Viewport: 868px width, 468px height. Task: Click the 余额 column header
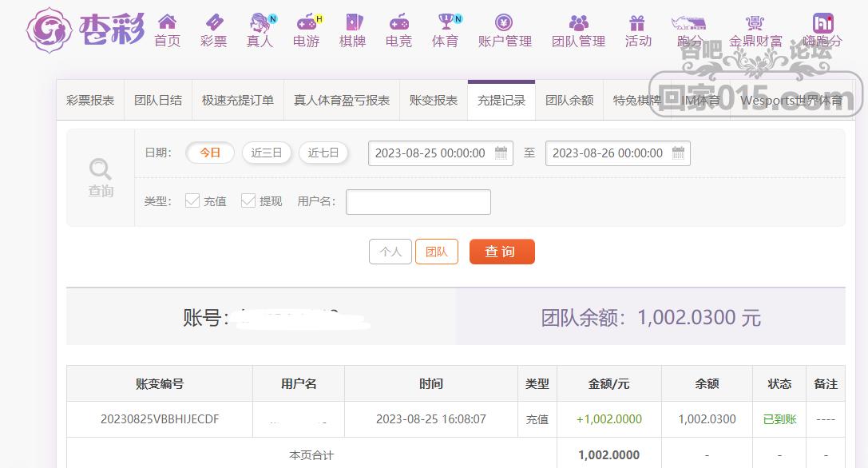(x=707, y=383)
